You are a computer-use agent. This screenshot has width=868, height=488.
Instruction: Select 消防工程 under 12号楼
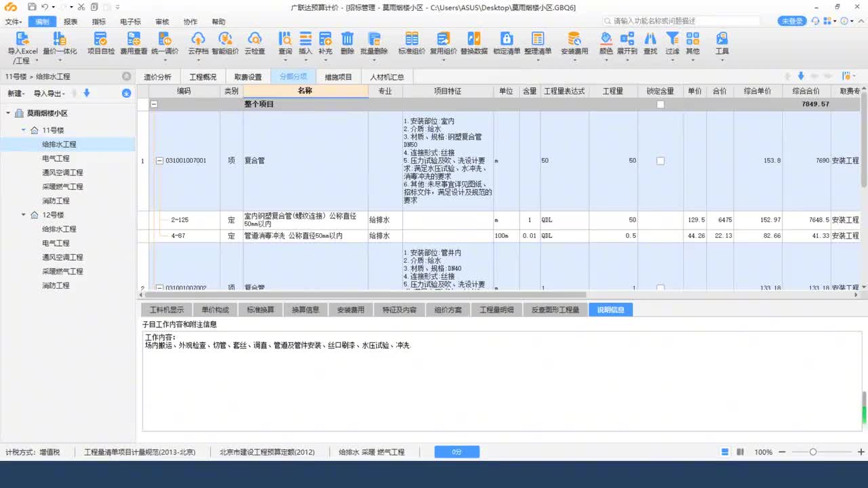[56, 286]
